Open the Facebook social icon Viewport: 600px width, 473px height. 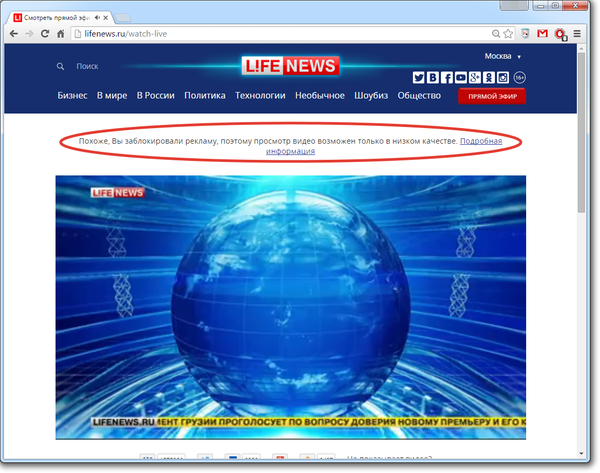click(447, 78)
